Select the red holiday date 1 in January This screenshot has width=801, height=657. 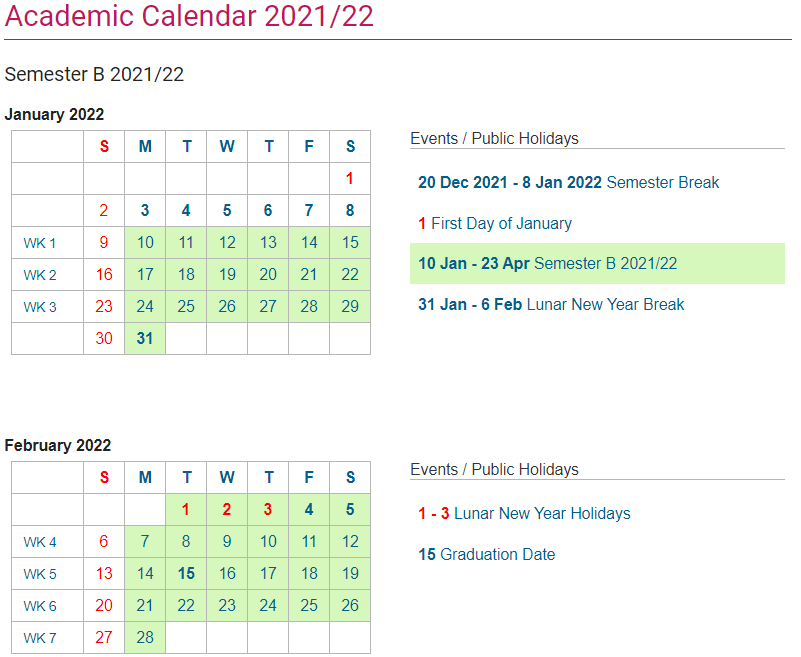coord(349,179)
